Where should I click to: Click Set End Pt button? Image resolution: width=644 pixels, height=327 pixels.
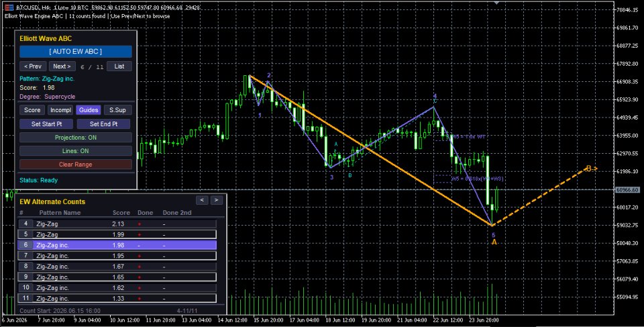tap(103, 124)
